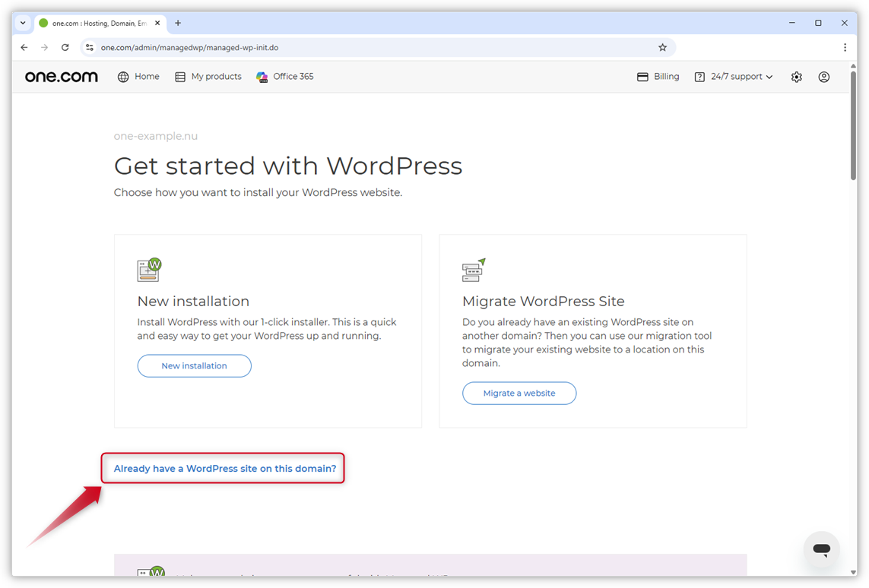The height and width of the screenshot is (588, 869).
Task: Click the Billing card icon
Action: 642,77
